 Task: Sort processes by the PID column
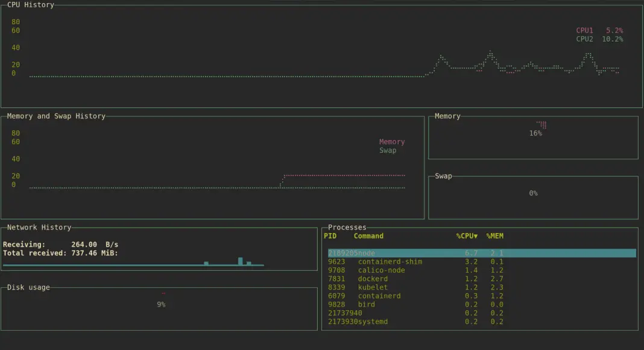[329, 235]
